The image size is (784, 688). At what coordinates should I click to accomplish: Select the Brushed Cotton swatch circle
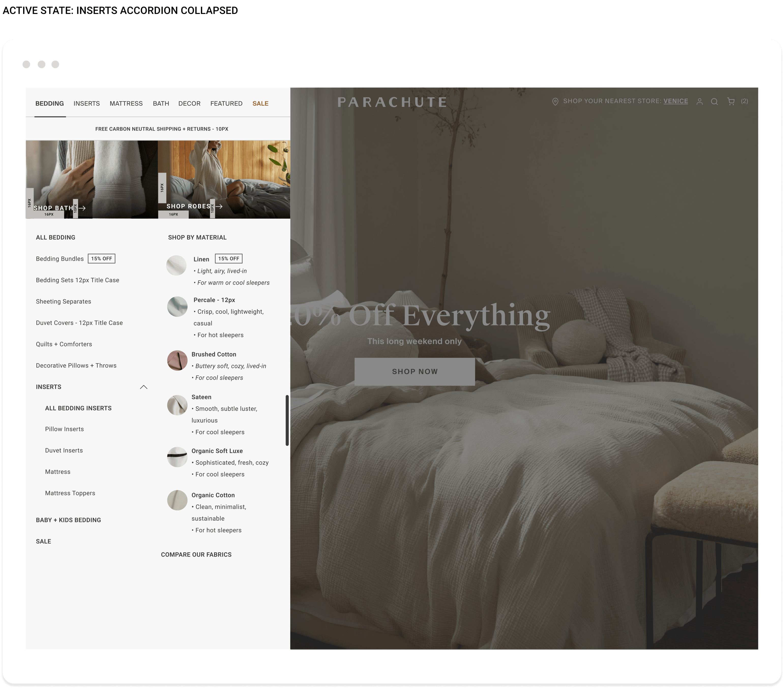click(x=177, y=360)
